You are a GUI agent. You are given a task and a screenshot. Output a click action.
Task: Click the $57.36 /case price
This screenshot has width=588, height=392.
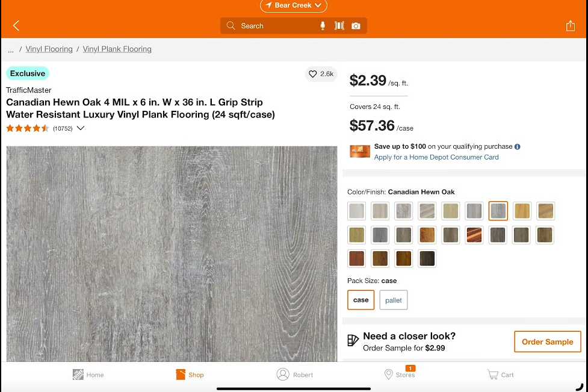click(x=382, y=126)
